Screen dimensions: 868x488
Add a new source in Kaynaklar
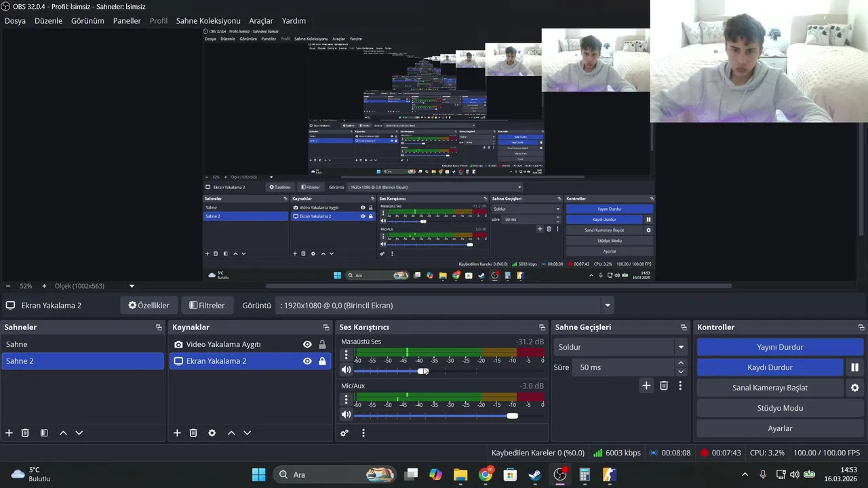tap(177, 432)
